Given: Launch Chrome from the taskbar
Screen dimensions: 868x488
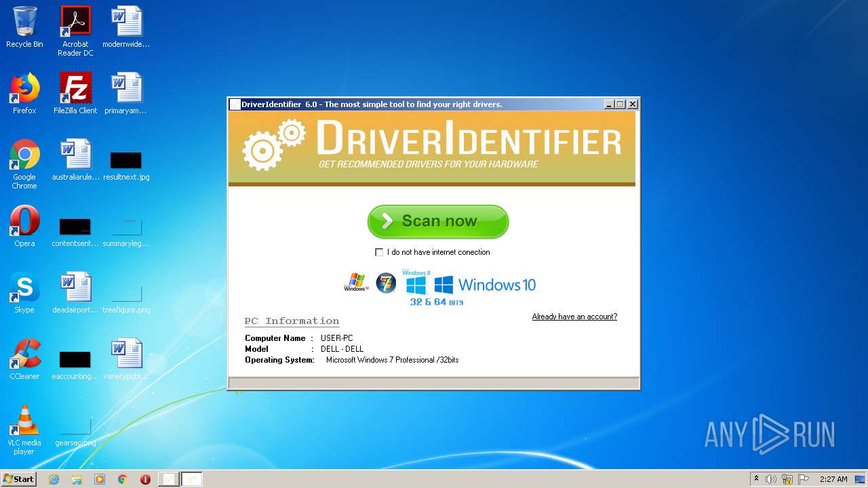Looking at the screenshot, I should [x=123, y=479].
